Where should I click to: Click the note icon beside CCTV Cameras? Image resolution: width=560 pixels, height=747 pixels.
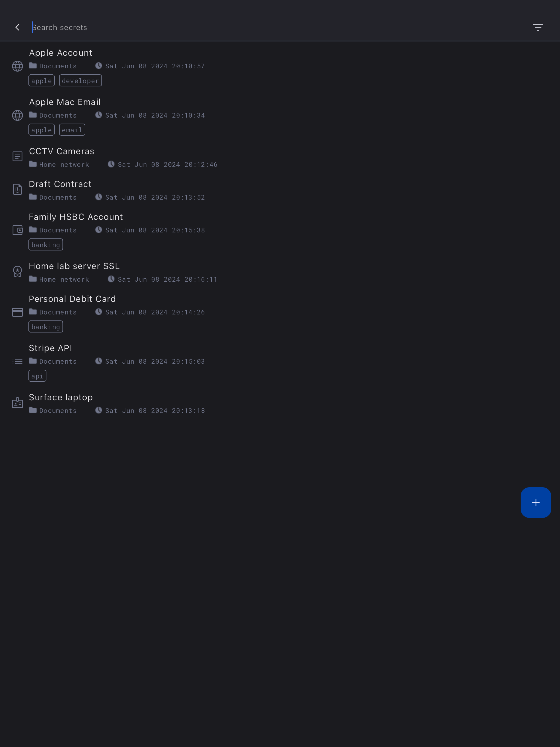17,156
